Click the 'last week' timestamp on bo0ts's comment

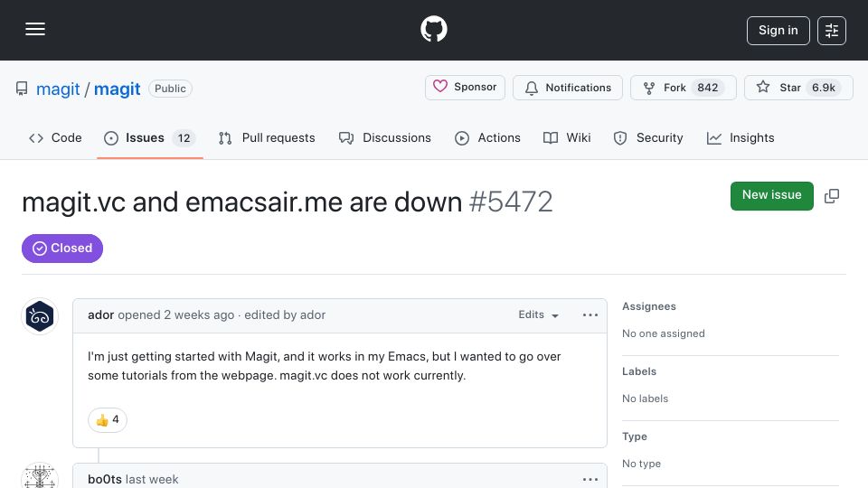152,479
